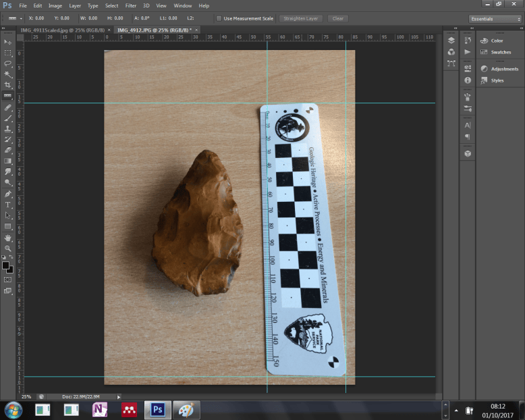Screen dimensions: 525x420
Task: Open the File menu
Action: 23,5
